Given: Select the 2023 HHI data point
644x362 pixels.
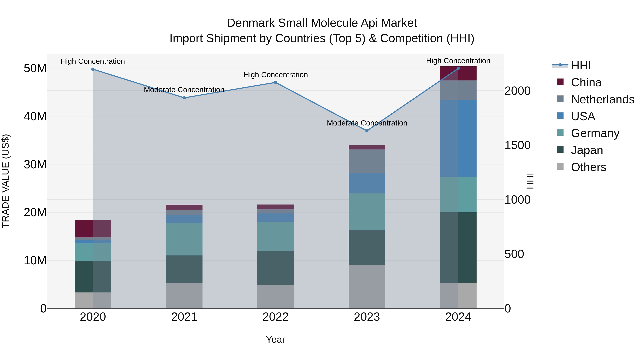Looking at the screenshot, I should coord(367,131).
